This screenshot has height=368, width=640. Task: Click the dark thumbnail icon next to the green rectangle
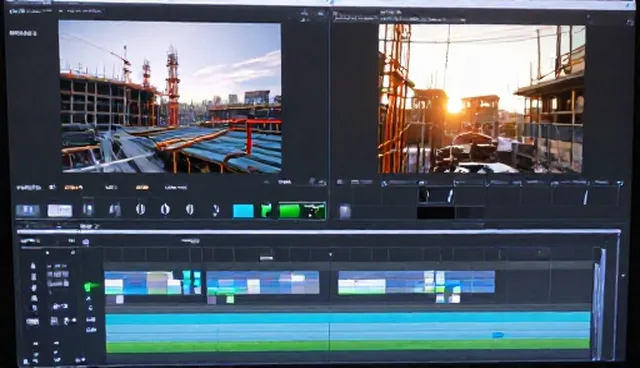click(x=314, y=211)
